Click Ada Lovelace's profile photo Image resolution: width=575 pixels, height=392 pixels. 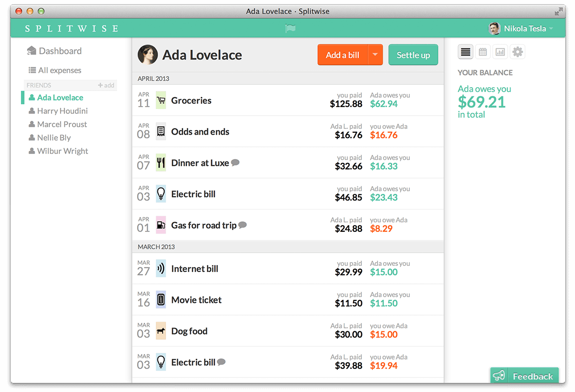148,55
